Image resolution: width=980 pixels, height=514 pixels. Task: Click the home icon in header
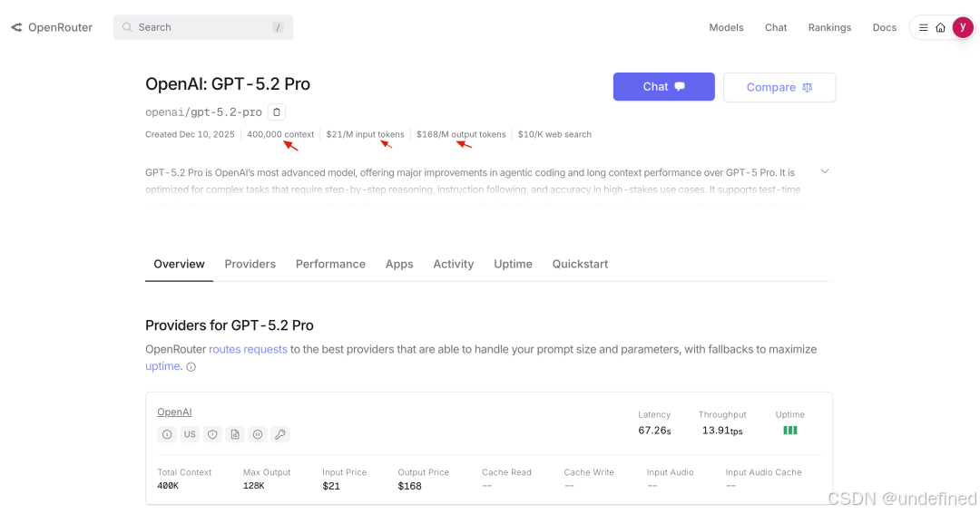pyautogui.click(x=940, y=27)
